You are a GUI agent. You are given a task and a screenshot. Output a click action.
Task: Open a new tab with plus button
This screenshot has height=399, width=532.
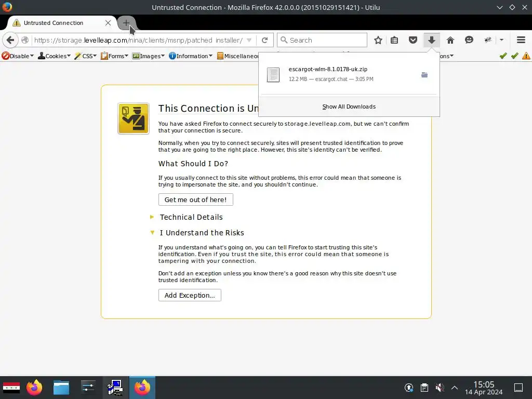point(126,23)
